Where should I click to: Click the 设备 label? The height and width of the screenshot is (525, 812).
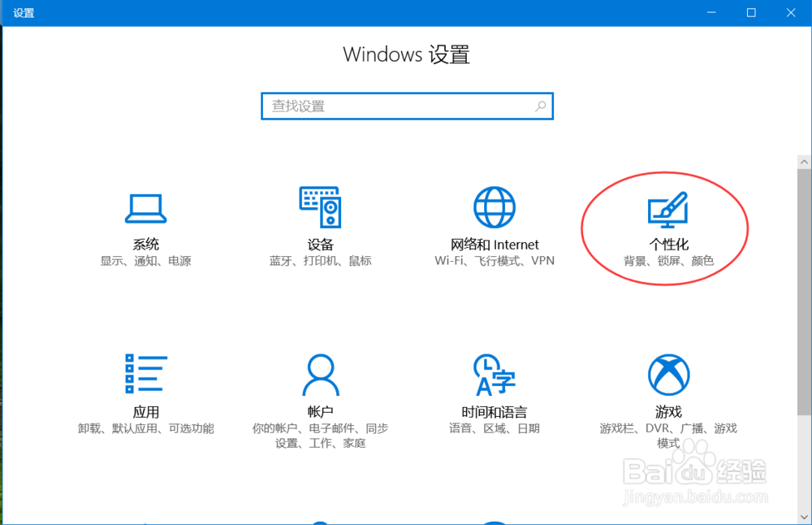click(320, 244)
